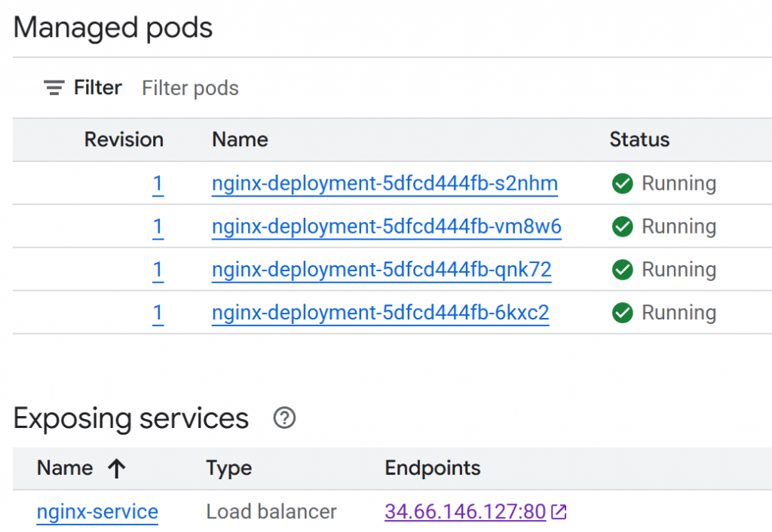772x532 pixels.
Task: Open revision 1 link for 6kxc2 pod
Action: click(158, 313)
